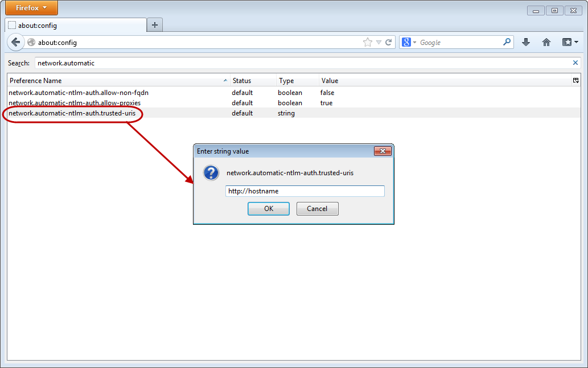Click the column picker icon above the table
The height and width of the screenshot is (368, 588).
575,80
